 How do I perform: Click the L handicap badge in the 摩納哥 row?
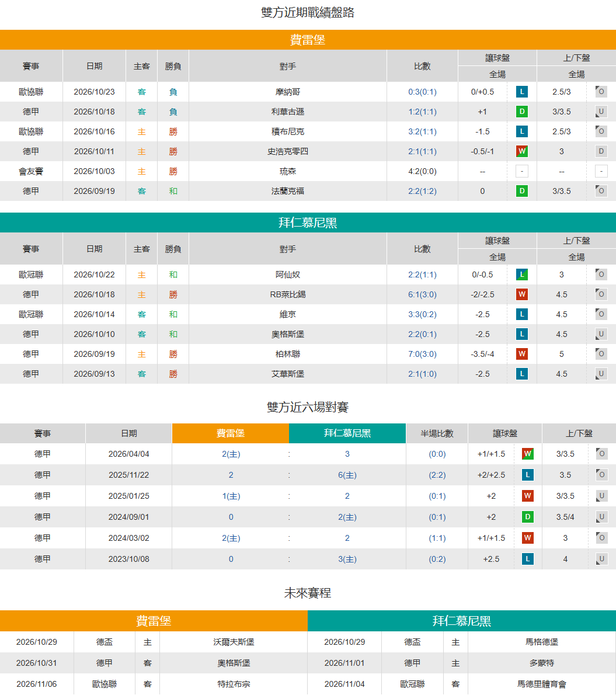(521, 92)
